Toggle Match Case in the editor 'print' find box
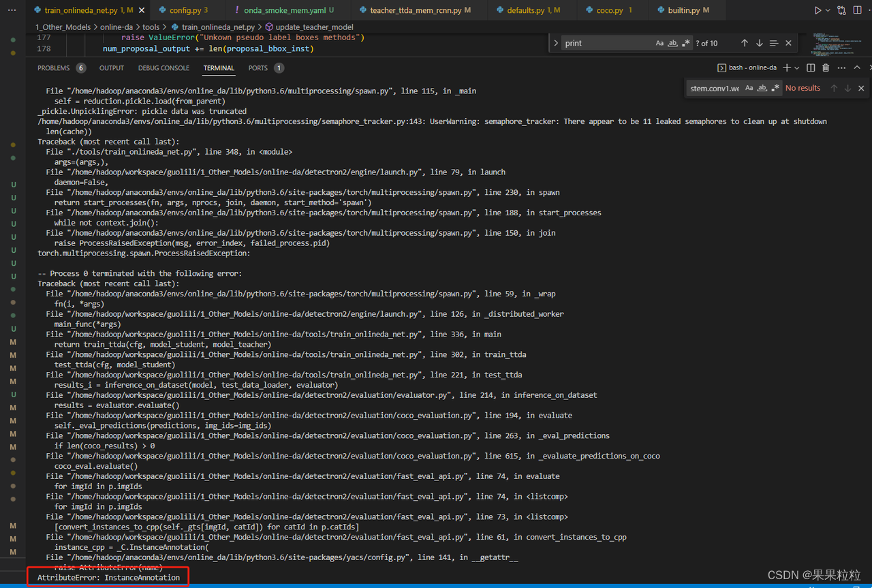The image size is (872, 588). pyautogui.click(x=659, y=43)
